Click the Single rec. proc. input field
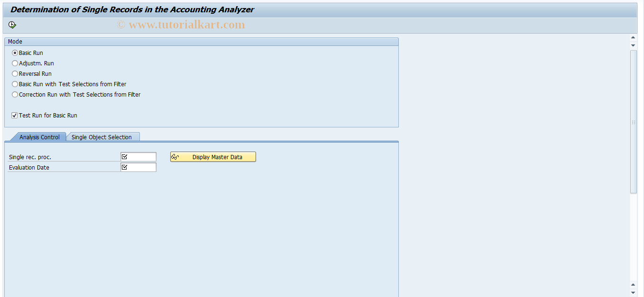Image resolution: width=644 pixels, height=297 pixels. point(138,157)
